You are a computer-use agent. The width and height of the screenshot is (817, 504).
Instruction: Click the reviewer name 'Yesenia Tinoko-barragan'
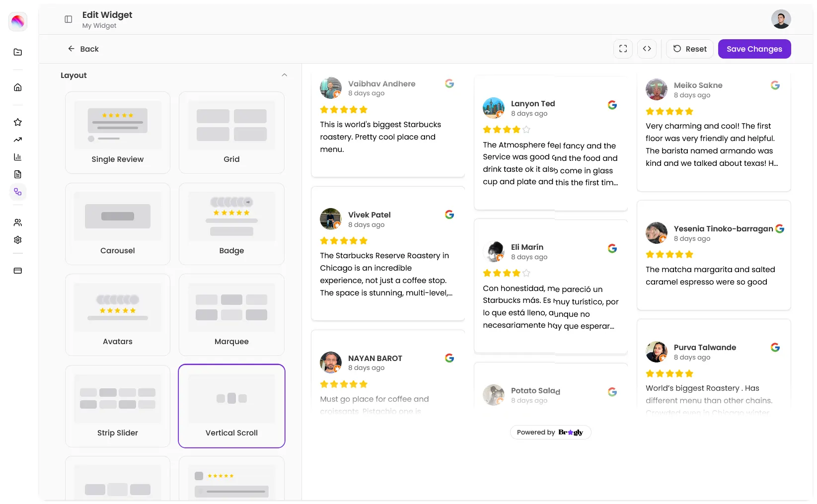[723, 228]
